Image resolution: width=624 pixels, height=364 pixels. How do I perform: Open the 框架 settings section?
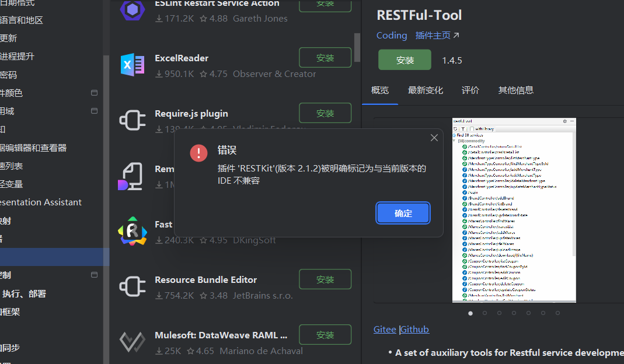point(10,312)
